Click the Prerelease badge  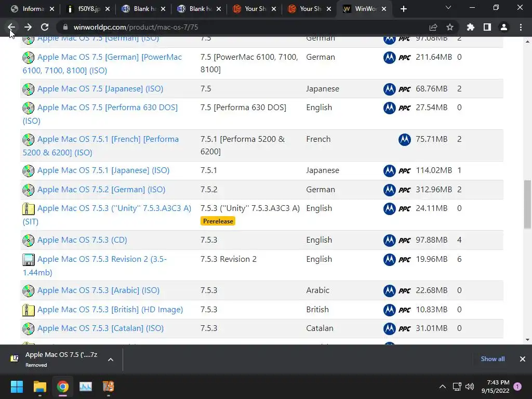point(218,221)
